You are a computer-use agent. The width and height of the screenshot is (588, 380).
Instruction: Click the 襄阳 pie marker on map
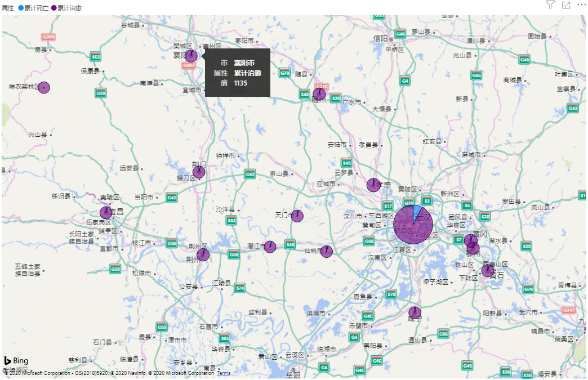click(x=191, y=56)
